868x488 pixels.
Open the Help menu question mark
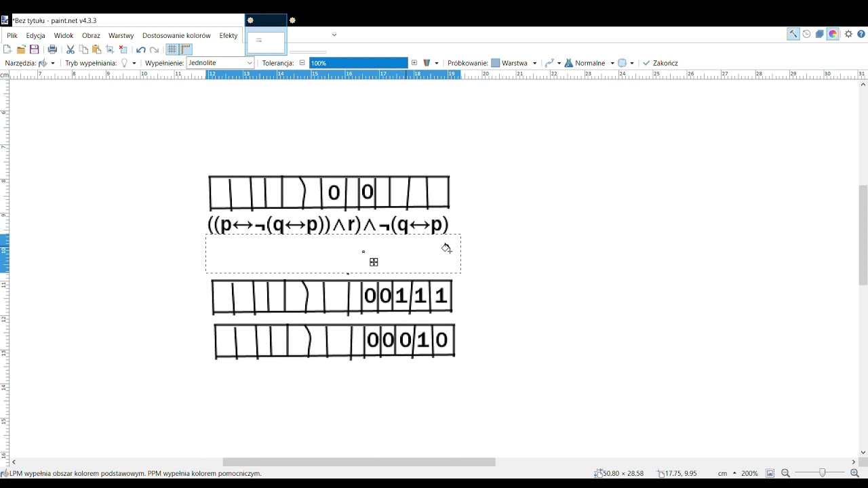861,34
